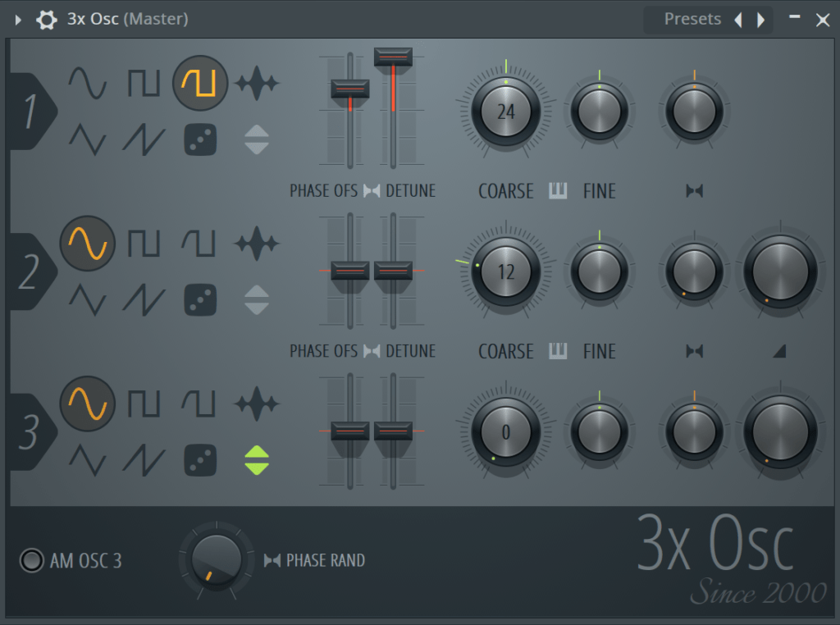Click oscillator 1 fine tune knob

pos(600,112)
